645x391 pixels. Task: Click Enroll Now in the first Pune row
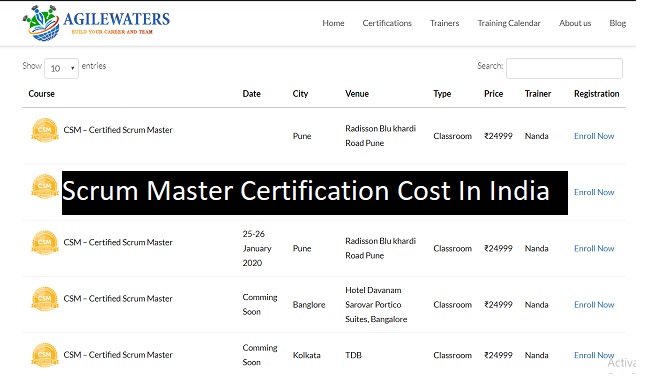(594, 136)
